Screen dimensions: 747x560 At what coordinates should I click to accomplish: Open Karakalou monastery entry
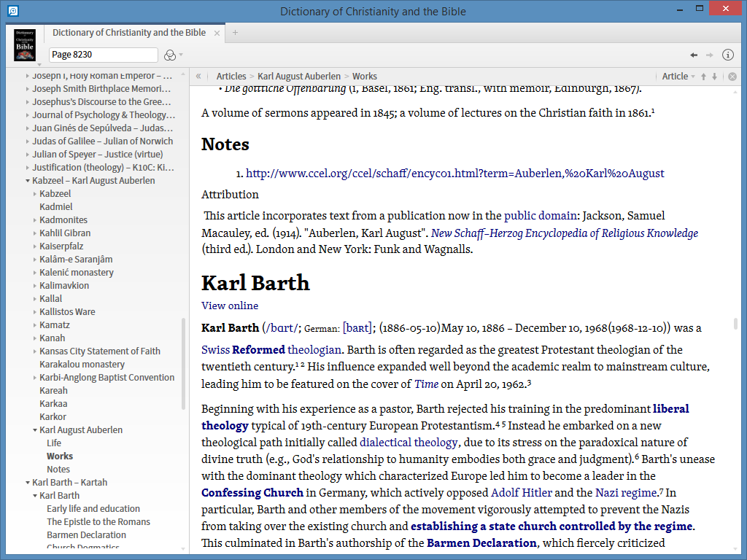point(82,365)
